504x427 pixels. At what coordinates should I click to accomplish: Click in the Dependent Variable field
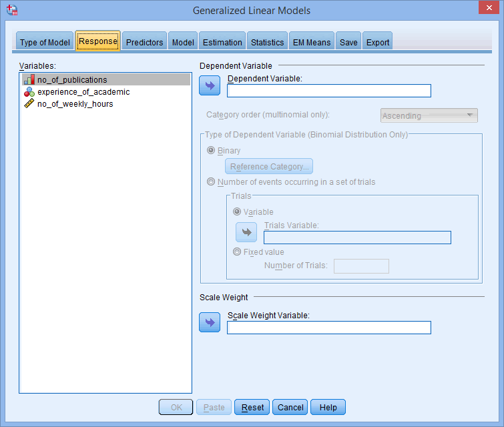click(x=329, y=91)
